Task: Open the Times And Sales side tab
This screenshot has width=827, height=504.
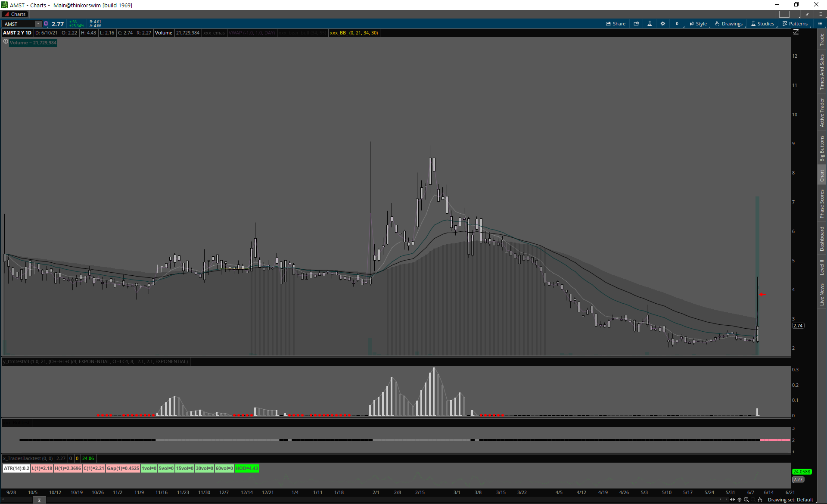Action: 822,72
